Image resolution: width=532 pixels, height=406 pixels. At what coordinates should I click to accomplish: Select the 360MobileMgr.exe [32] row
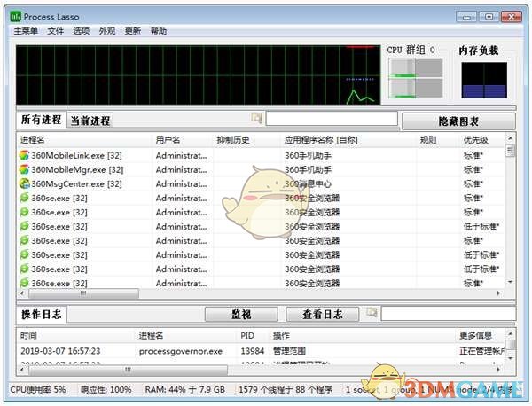[261, 169]
